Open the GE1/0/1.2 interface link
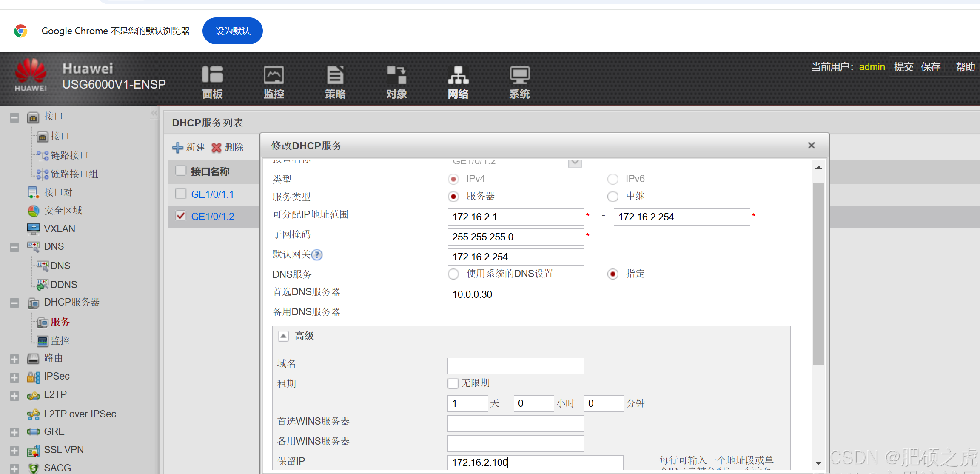 pos(213,217)
